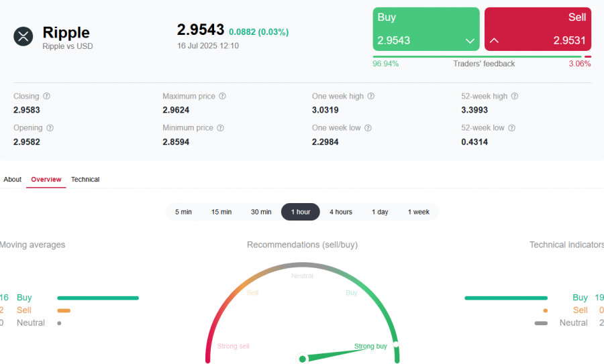Click the Ripple vs USD subtitle
Viewport: 604px width, 364px height.
(x=68, y=46)
